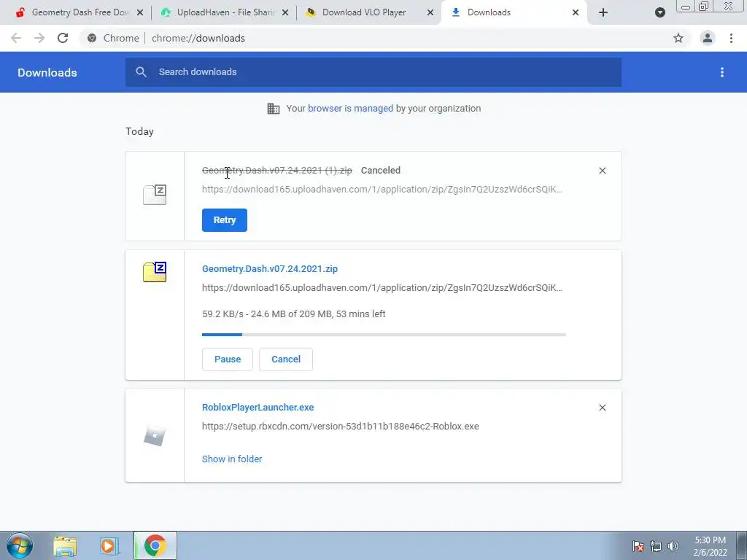Image resolution: width=747 pixels, height=560 pixels.
Task: Click the Geometry.Dash zip downloading file icon
Action: tap(155, 272)
